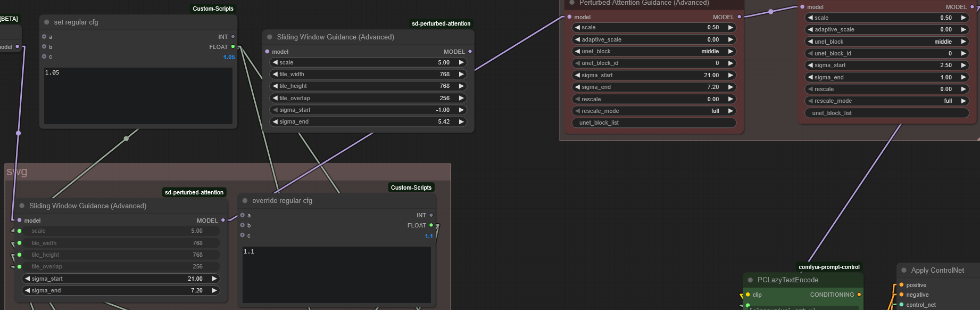Increase rescale 0.00 in left PAG node
The image size is (980, 310).
730,99
